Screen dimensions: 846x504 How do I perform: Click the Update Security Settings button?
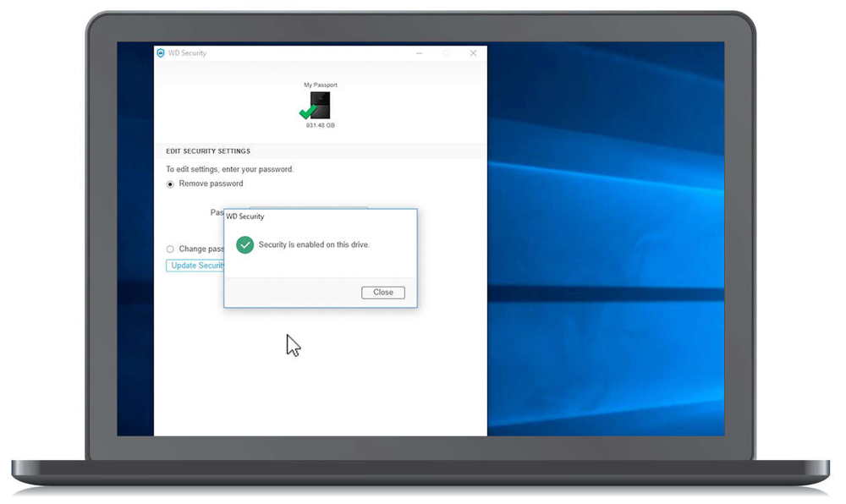point(195,266)
